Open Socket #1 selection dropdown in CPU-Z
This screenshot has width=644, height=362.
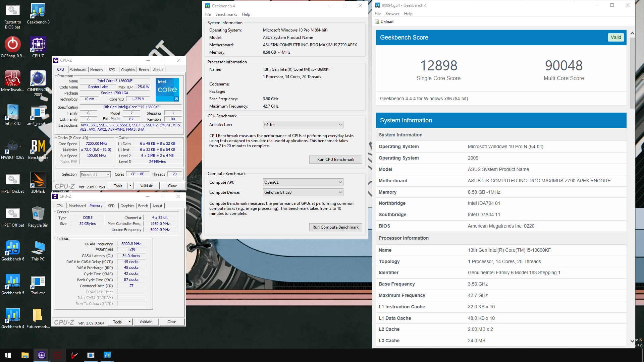point(95,174)
